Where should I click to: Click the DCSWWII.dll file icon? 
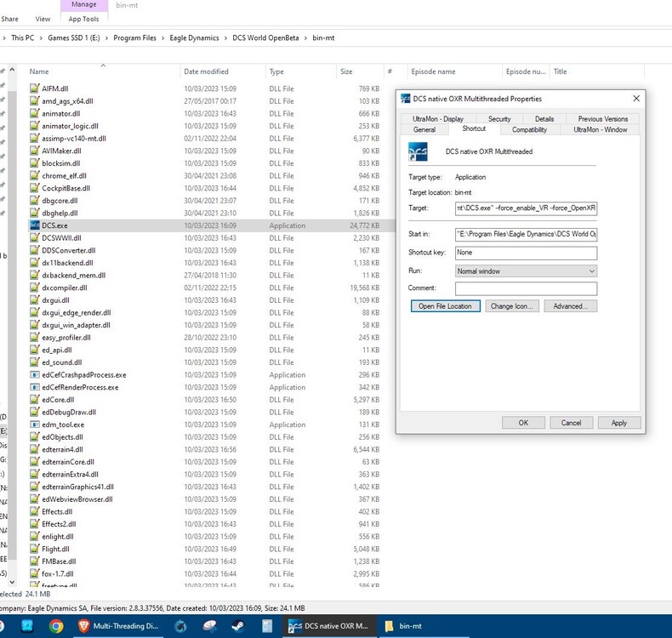(x=35, y=238)
